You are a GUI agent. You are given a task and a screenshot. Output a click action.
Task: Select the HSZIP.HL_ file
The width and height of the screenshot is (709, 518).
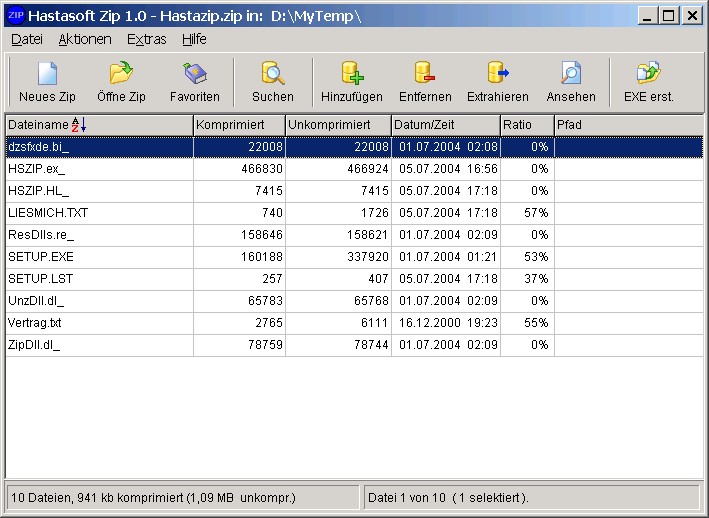(x=38, y=191)
